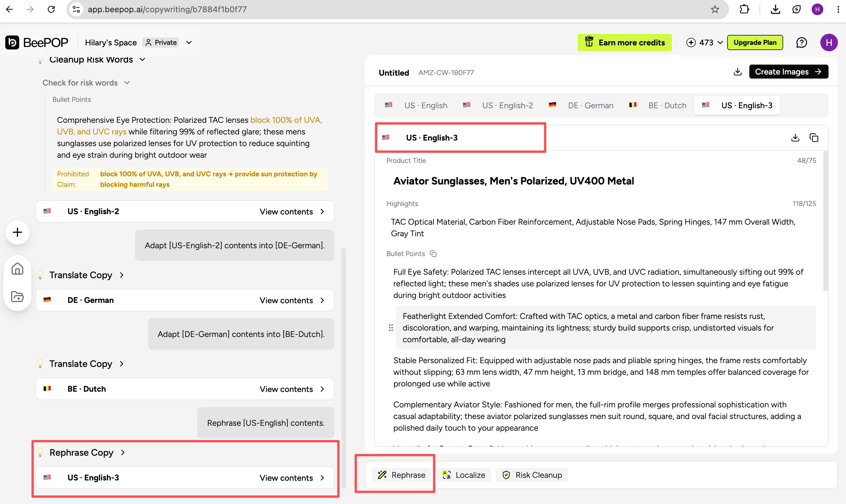
Task: Download the Untitled project via the header download icon
Action: pyautogui.click(x=737, y=72)
